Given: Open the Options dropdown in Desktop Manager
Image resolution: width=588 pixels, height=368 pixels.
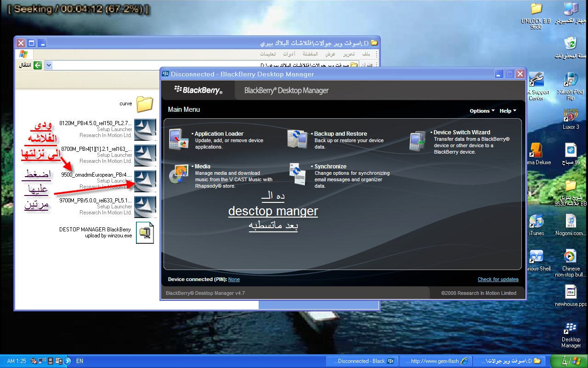Looking at the screenshot, I should coord(482,111).
